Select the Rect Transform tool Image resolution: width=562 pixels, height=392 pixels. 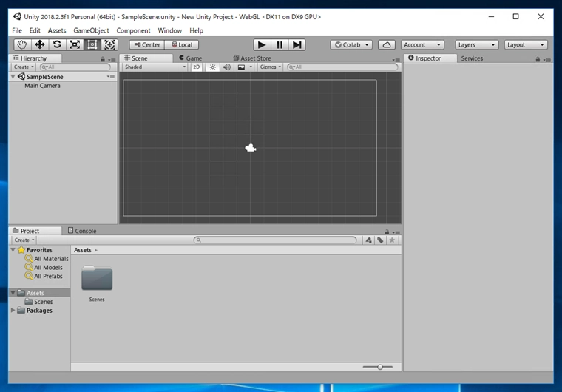pos(92,44)
